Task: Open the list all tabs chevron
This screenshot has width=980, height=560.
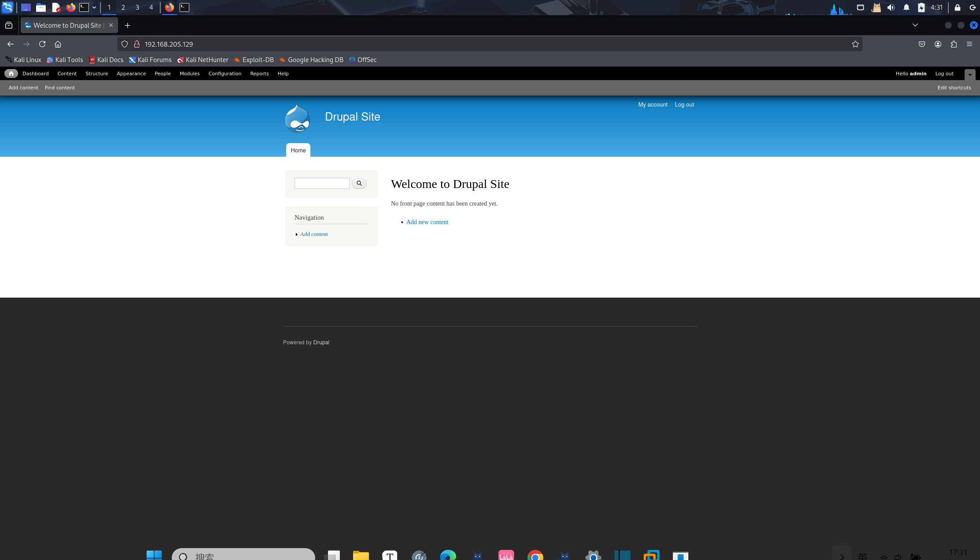Action: point(915,25)
